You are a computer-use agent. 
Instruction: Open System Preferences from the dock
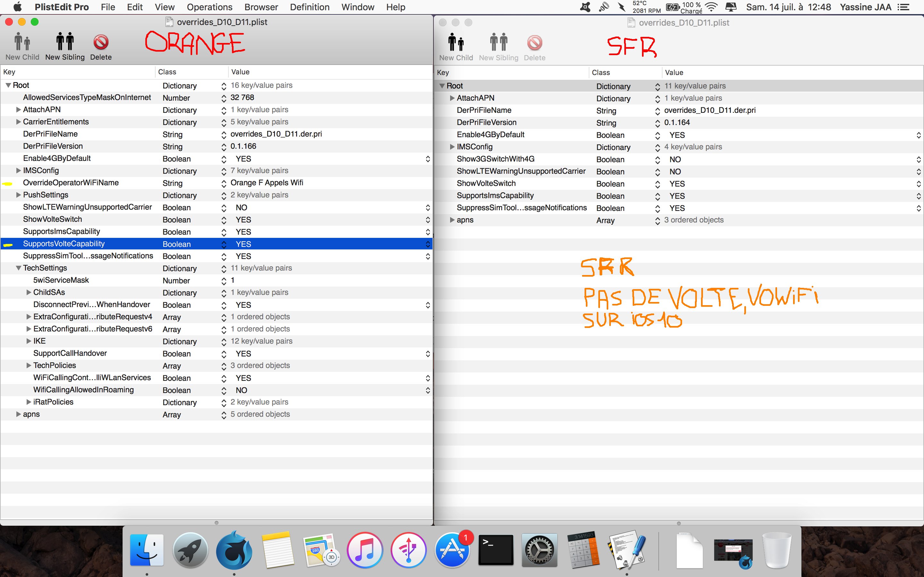(x=540, y=550)
